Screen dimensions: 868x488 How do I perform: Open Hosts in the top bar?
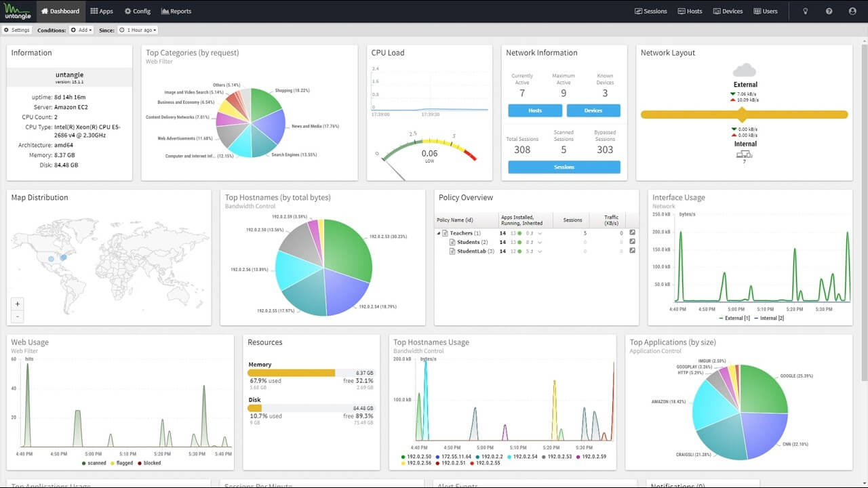690,12
